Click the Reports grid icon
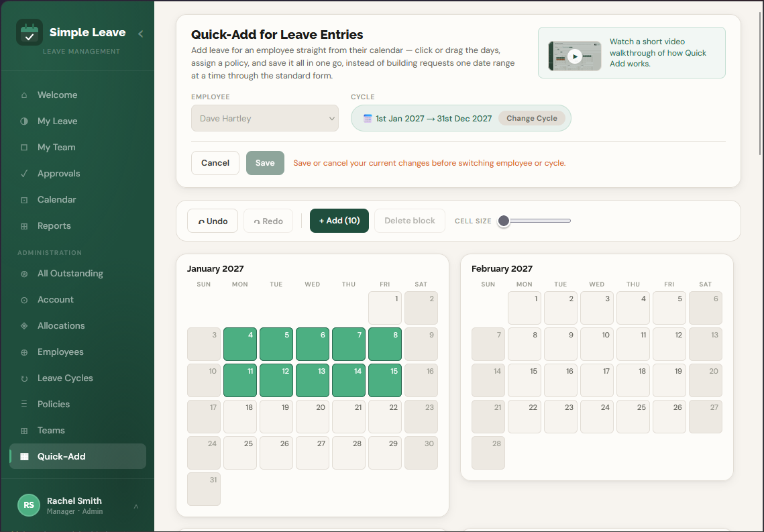The image size is (764, 532). 24,226
